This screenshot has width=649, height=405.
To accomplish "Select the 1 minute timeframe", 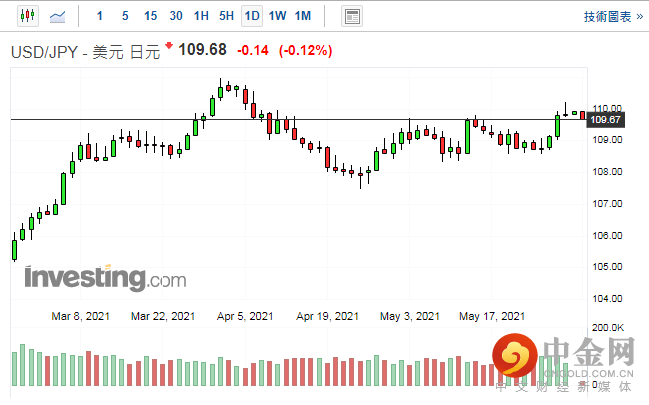I will [x=100, y=16].
